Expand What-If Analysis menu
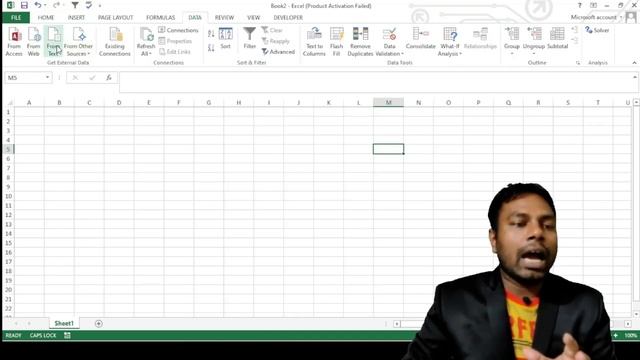 450,42
